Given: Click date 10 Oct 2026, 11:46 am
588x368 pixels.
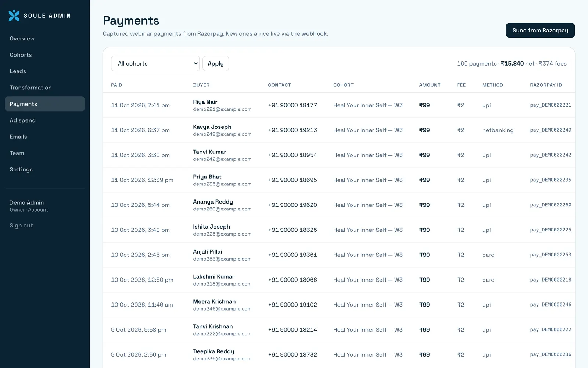Looking at the screenshot, I should click(x=142, y=305).
